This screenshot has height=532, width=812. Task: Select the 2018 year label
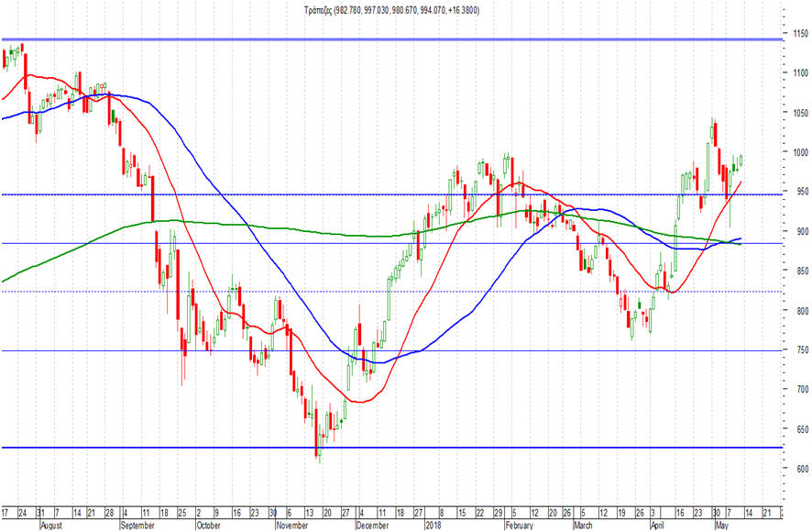tap(433, 526)
